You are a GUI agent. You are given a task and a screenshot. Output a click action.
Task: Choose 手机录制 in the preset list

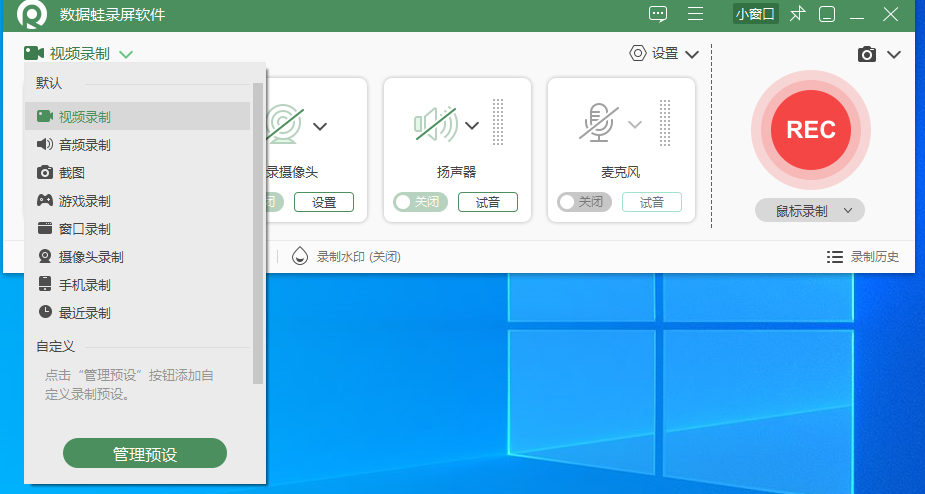coord(137,284)
